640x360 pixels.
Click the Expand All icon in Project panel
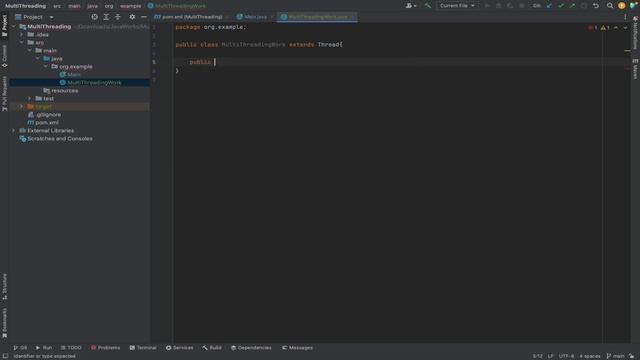click(106, 17)
